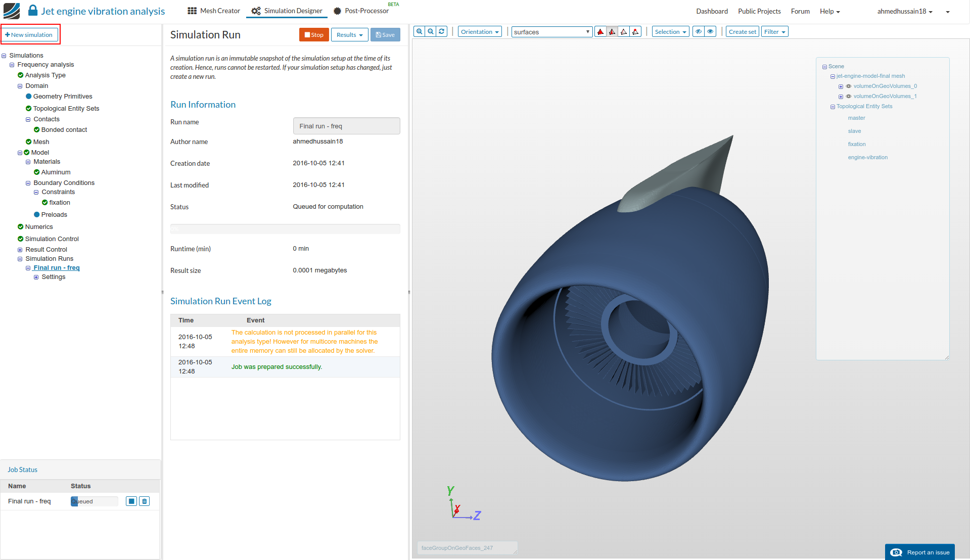The width and height of the screenshot is (970, 560).
Task: Save the simulation run
Action: click(x=385, y=35)
